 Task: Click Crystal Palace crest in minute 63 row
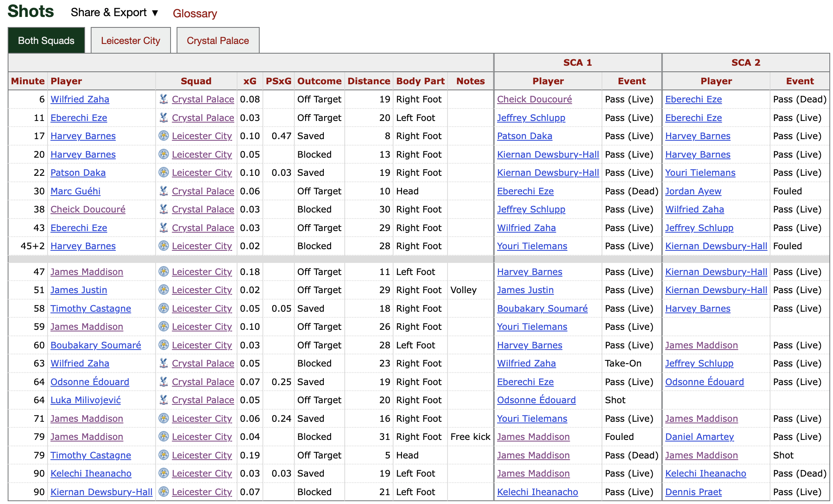click(x=164, y=363)
